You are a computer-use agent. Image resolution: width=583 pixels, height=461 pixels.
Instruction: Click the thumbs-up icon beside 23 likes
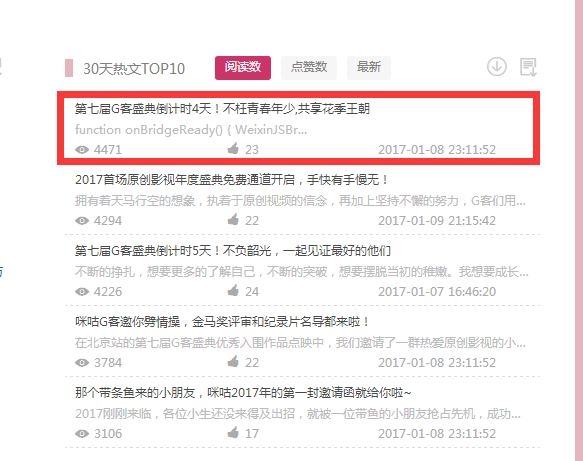(x=233, y=149)
